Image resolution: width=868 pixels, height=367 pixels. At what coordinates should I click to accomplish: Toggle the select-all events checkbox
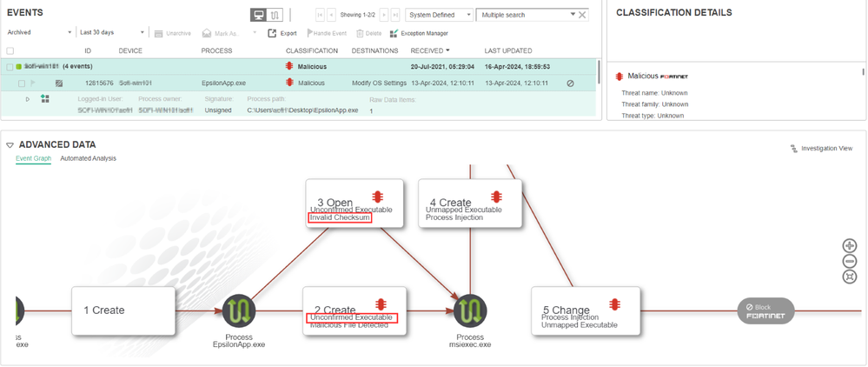click(x=10, y=50)
